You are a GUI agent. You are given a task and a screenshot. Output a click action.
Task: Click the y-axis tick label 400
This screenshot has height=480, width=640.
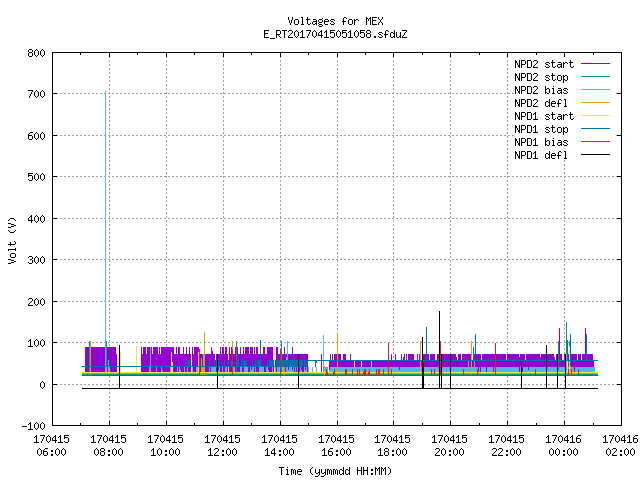(x=37, y=219)
